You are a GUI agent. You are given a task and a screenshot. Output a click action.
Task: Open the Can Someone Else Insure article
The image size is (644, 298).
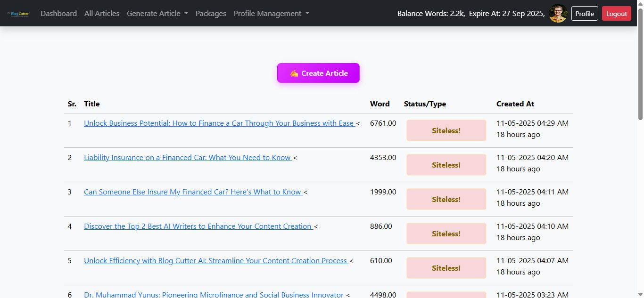(x=192, y=192)
